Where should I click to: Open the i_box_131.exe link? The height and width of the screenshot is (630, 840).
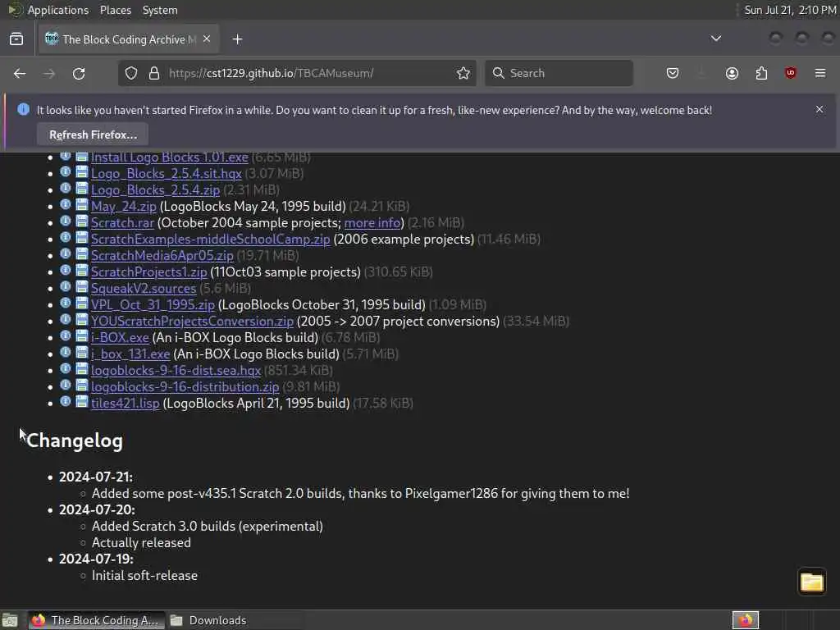(x=130, y=354)
